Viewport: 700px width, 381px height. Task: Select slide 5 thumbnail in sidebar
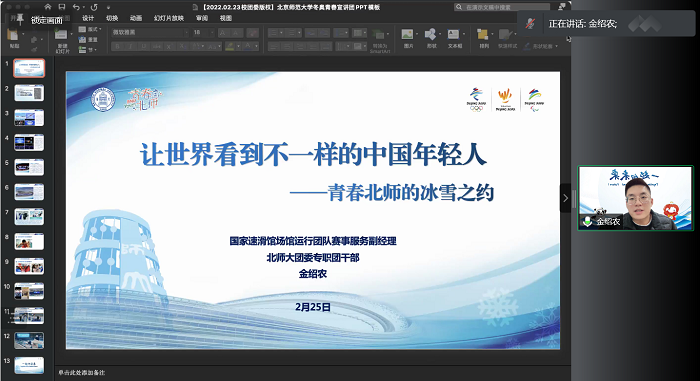pyautogui.click(x=29, y=167)
